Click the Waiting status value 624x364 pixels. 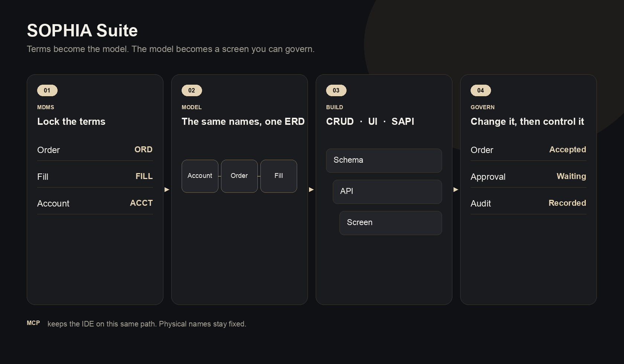(571, 176)
